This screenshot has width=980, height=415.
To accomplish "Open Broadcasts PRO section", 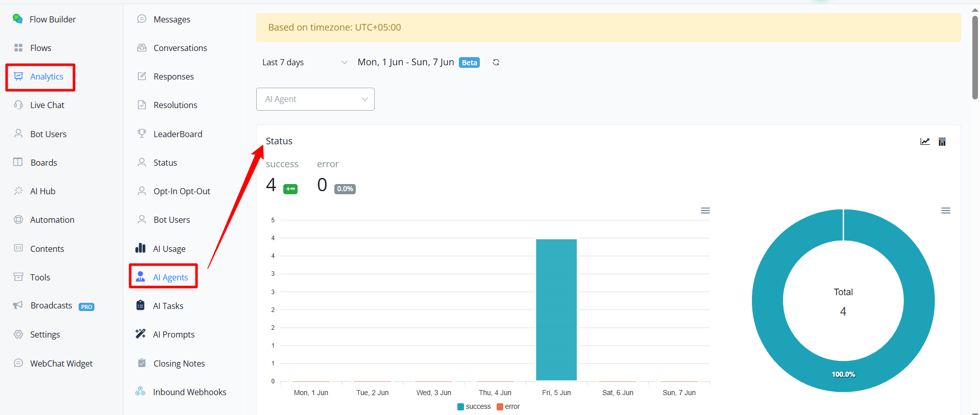I will (54, 306).
